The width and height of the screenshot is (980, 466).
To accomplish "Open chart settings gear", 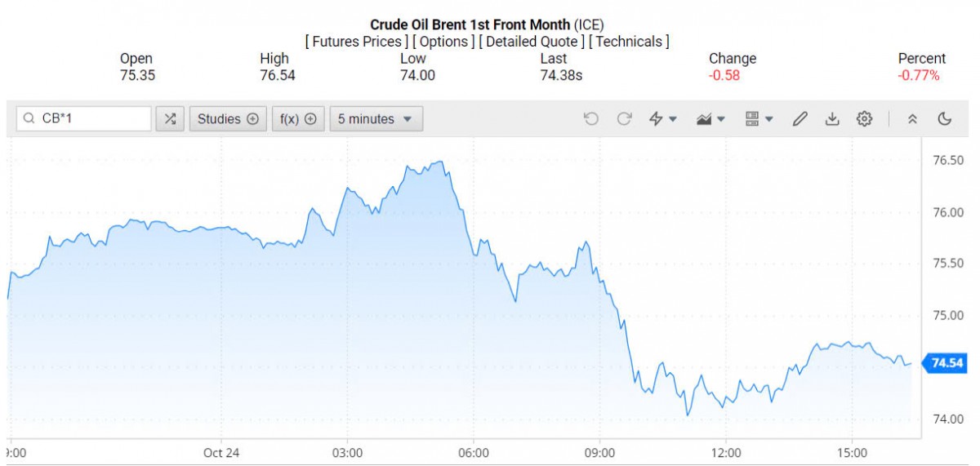I will [864, 119].
